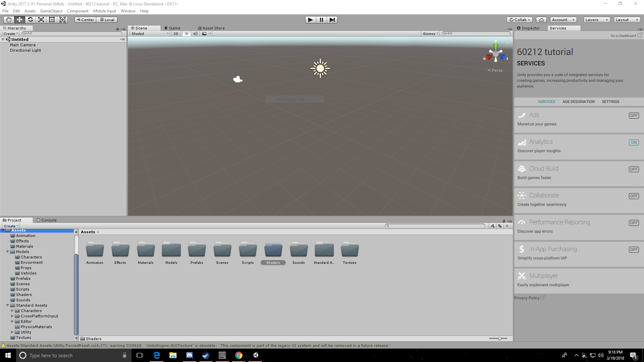
Task: Toggle Cloud Build OFF switch
Action: 634,169
